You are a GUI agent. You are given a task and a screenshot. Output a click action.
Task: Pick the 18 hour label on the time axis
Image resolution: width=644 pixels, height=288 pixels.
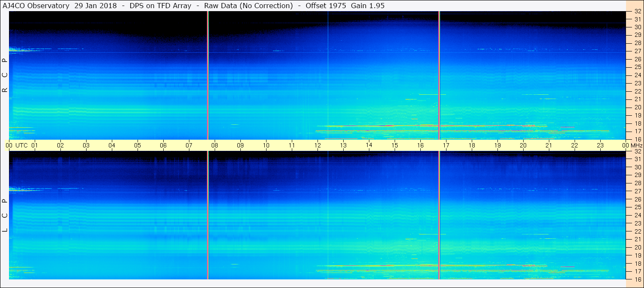(472, 145)
